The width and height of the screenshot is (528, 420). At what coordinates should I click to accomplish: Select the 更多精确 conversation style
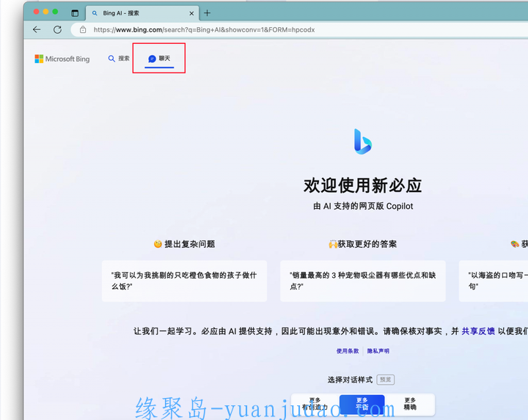[x=410, y=404]
